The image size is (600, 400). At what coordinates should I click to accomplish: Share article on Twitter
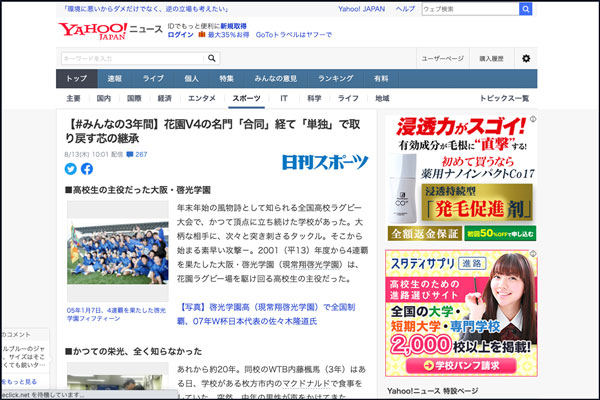pyautogui.click(x=71, y=169)
